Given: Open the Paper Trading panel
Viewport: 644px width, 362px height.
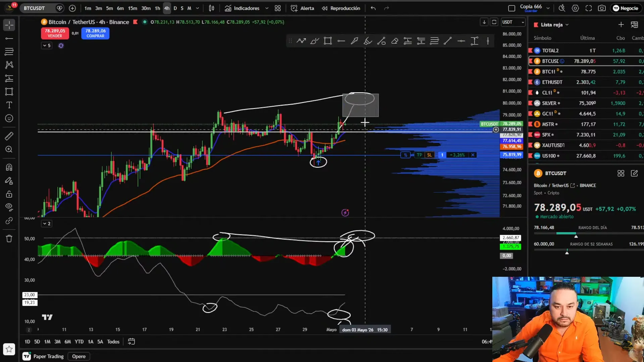Looking at the screenshot, I should click(x=44, y=356).
